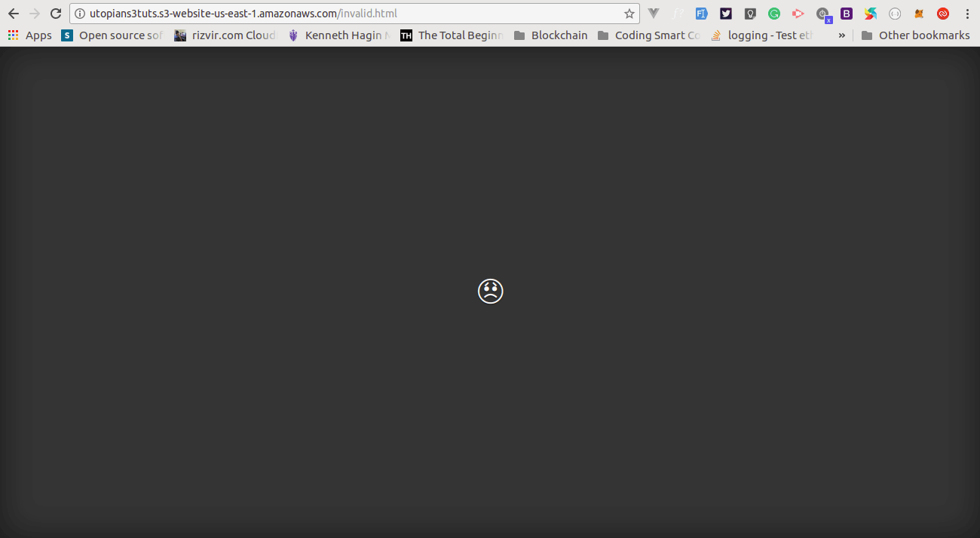Open the Vue devtools extension
Viewport: 980px width, 538px height.
point(654,14)
